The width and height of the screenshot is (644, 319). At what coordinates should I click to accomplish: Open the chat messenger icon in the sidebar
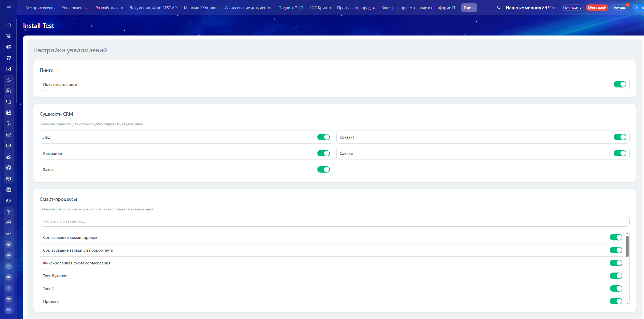point(9,102)
